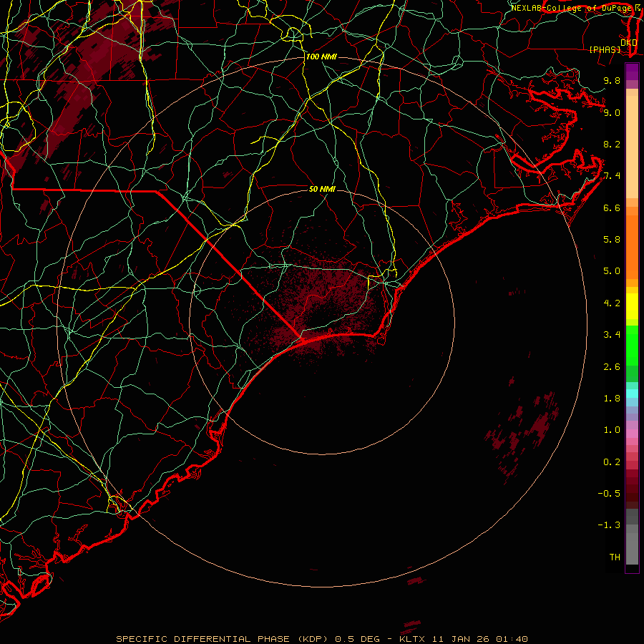Screen dimensions: 644x644
Task: Pick the yellow band of the color scale
Action: click(x=632, y=306)
